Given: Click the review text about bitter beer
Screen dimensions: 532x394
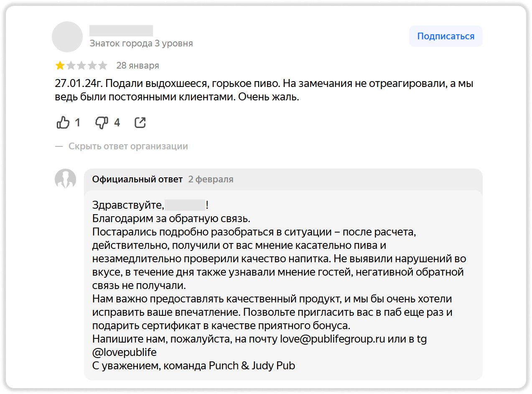Looking at the screenshot, I should (263, 90).
